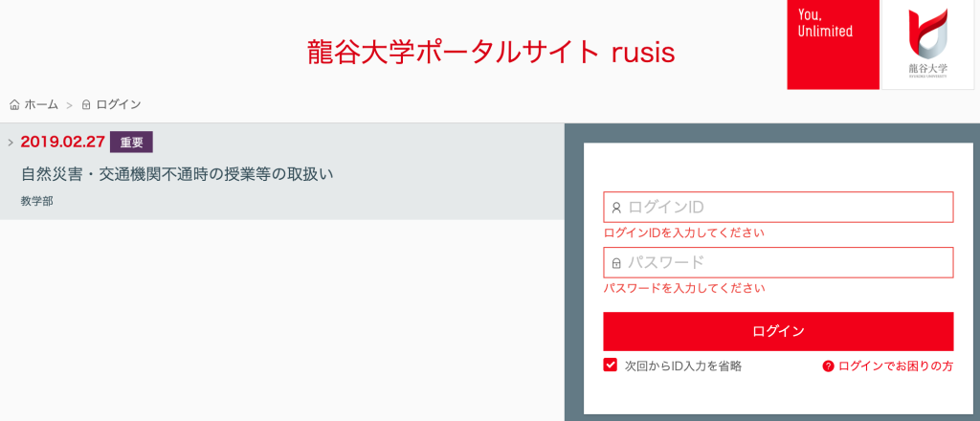Click the user icon in login ID field
The width and height of the screenshot is (980, 421).
(x=616, y=208)
